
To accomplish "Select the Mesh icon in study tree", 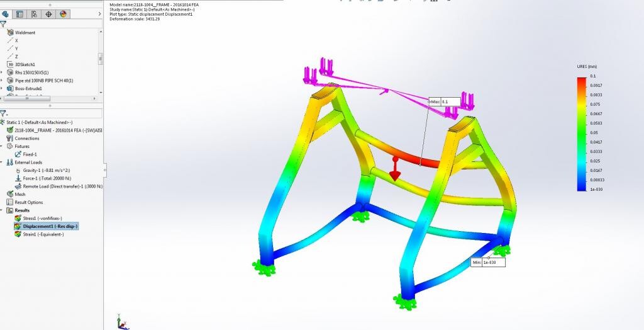I will [10, 195].
